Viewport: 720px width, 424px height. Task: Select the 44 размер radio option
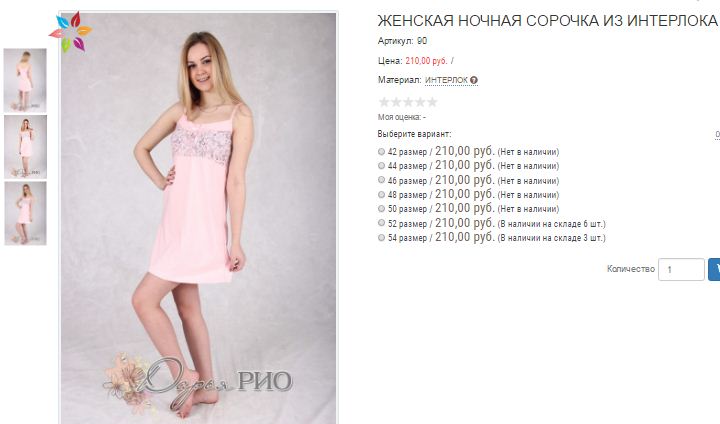coord(381,165)
